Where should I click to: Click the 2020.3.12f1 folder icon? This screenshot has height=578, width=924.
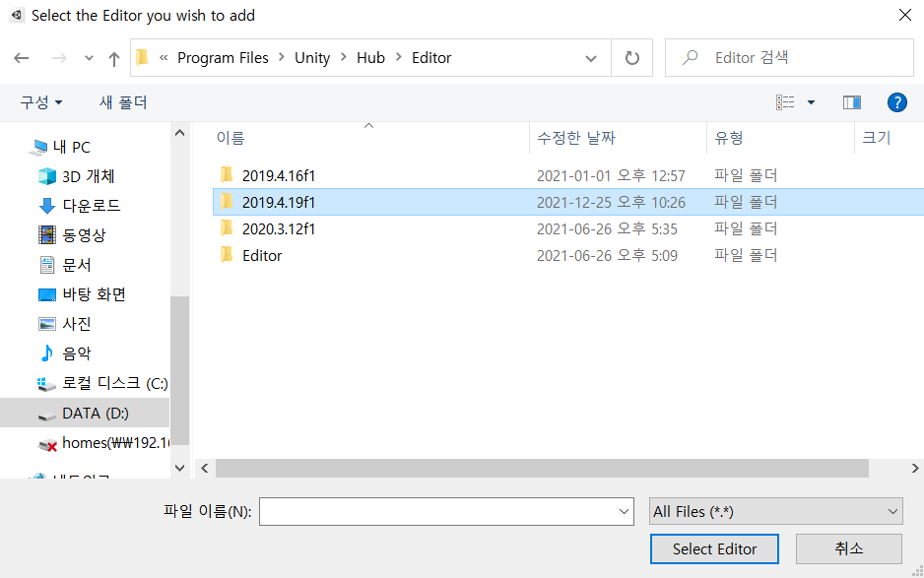pyautogui.click(x=227, y=227)
